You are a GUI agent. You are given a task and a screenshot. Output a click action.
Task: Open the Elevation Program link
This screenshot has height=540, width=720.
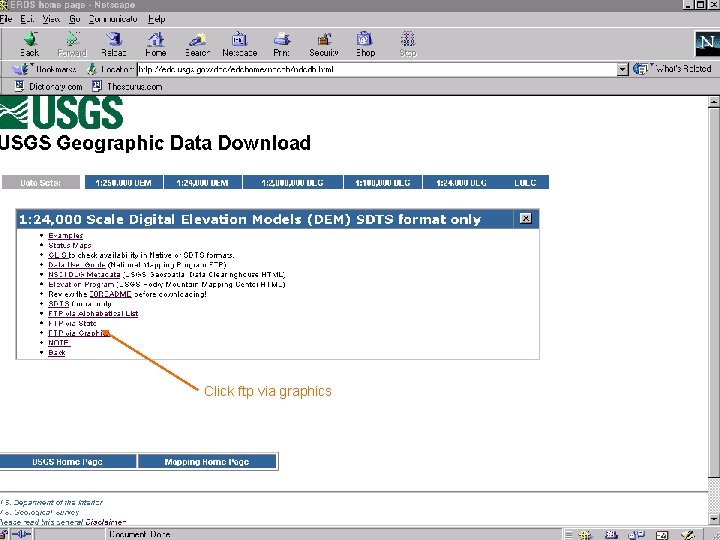click(81, 284)
